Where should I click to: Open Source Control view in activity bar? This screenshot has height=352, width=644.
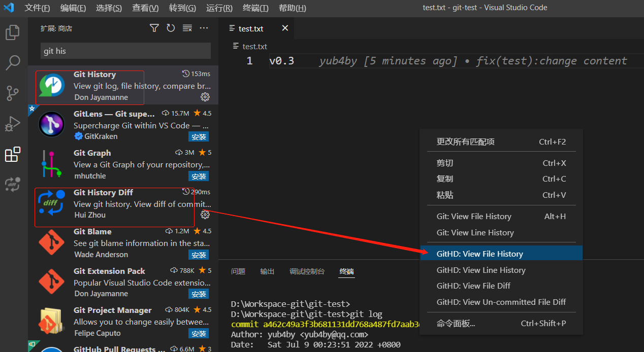13,93
